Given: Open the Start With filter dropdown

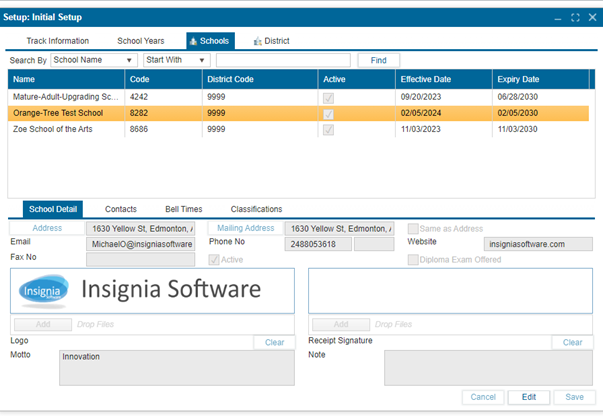Looking at the screenshot, I should coord(175,60).
